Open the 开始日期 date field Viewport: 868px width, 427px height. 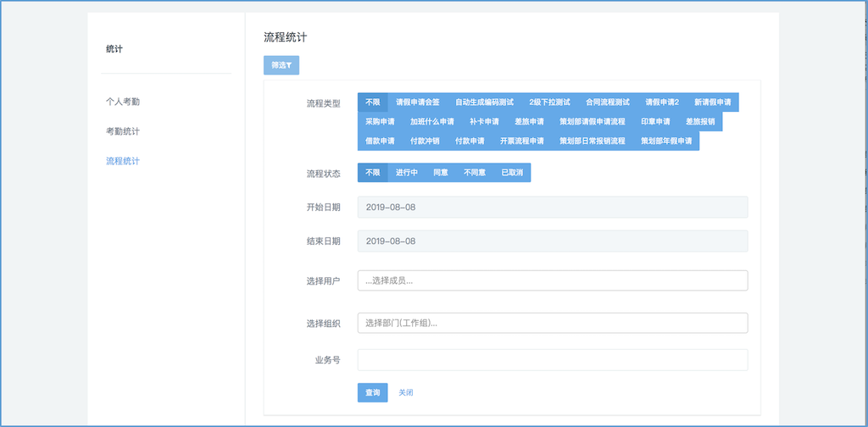[553, 208]
